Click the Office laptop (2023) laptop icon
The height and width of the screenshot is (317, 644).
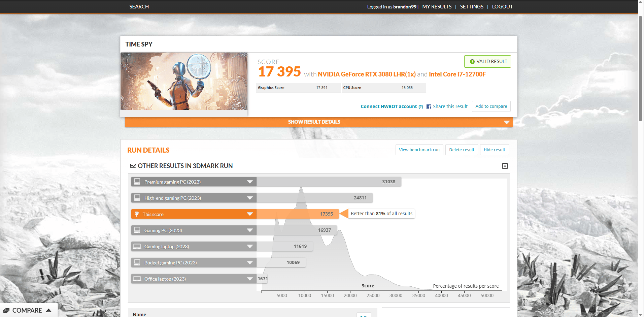[137, 279]
